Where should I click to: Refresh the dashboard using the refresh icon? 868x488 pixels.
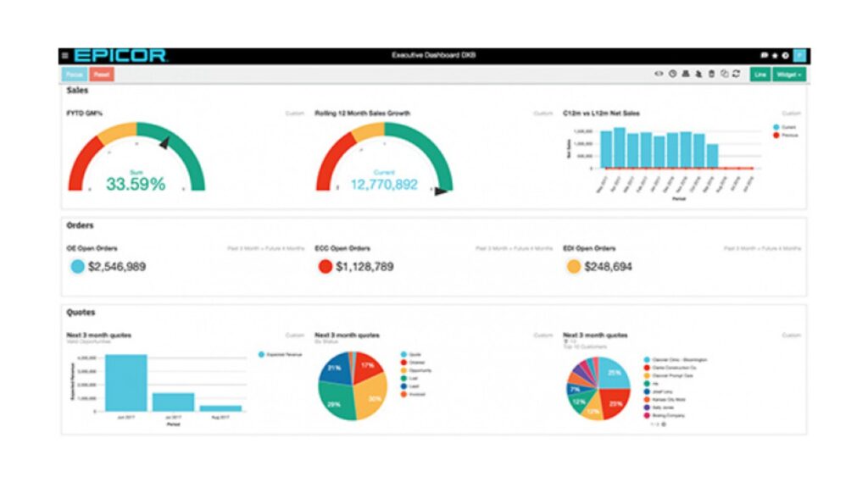(736, 75)
